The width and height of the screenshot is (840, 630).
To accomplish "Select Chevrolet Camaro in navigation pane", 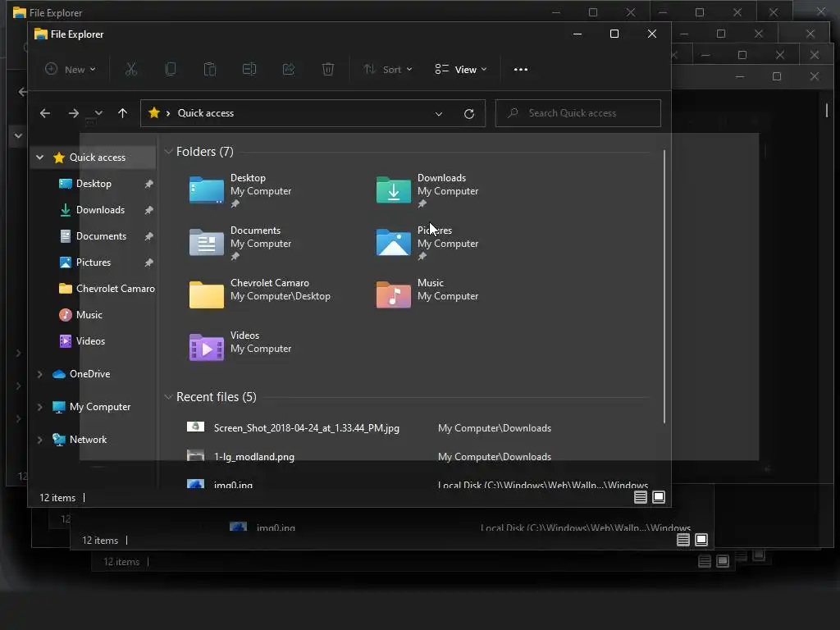I will click(115, 289).
